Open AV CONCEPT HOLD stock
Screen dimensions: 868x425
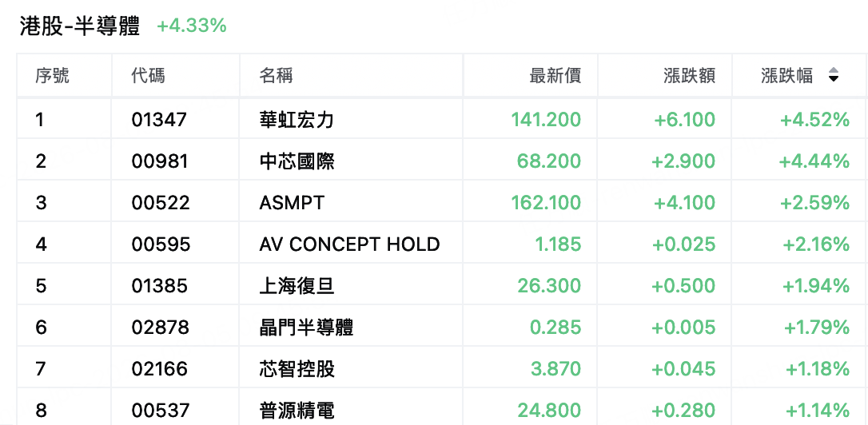click(x=349, y=244)
